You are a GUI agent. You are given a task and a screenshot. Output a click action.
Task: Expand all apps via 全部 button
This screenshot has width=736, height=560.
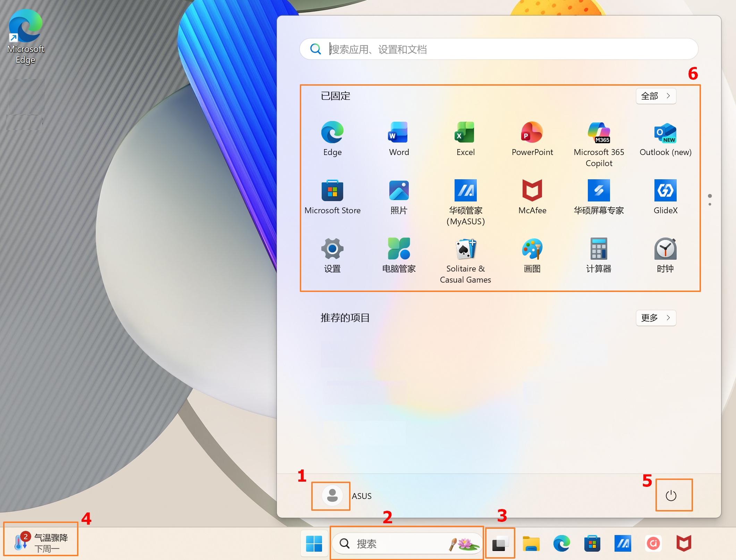tap(655, 96)
